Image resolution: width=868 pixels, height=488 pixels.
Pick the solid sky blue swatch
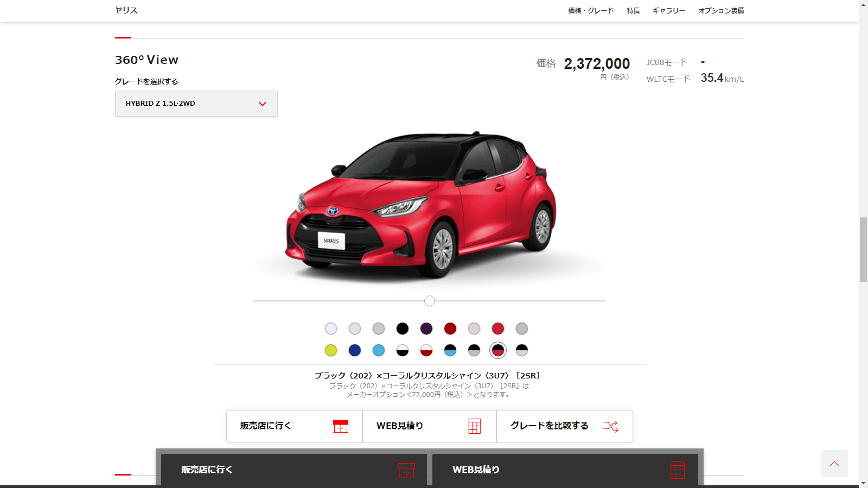pyautogui.click(x=379, y=350)
